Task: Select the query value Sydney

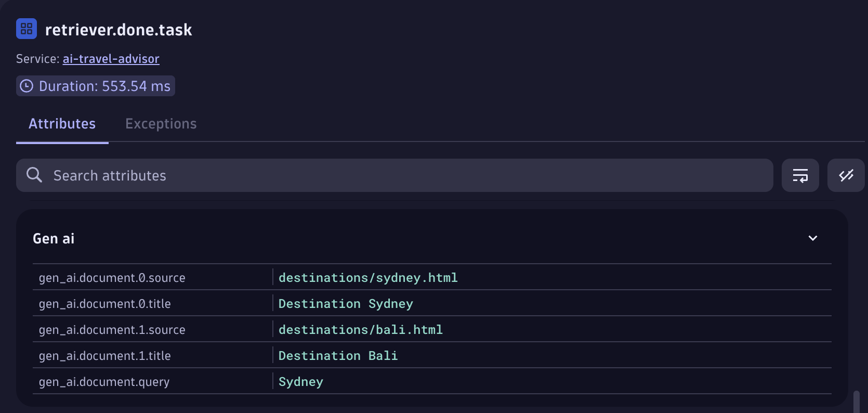Action: [x=301, y=382]
